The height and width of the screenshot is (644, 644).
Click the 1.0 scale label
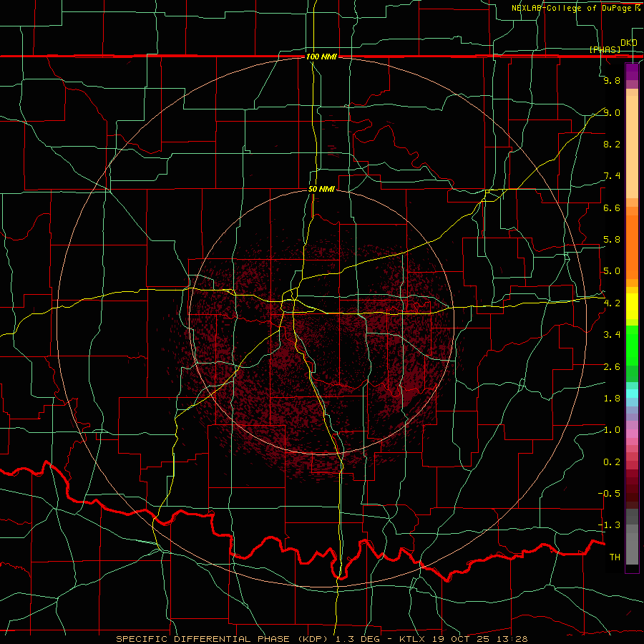click(x=612, y=430)
